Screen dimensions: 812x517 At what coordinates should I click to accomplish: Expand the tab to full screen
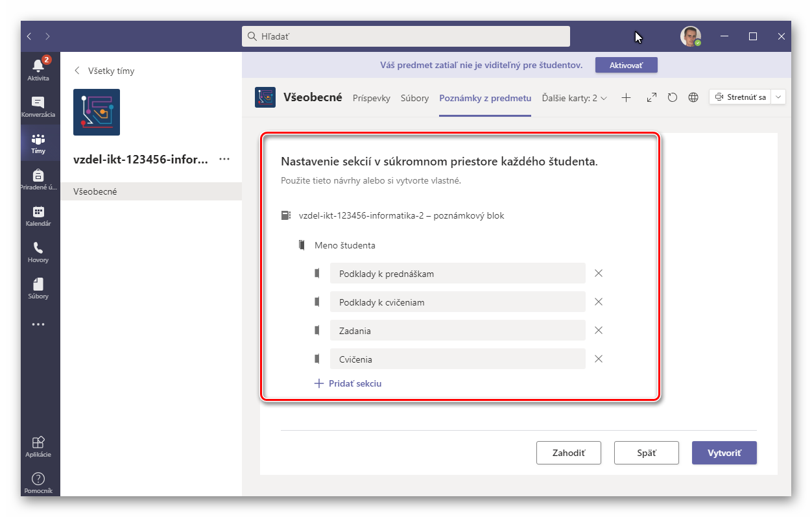652,97
